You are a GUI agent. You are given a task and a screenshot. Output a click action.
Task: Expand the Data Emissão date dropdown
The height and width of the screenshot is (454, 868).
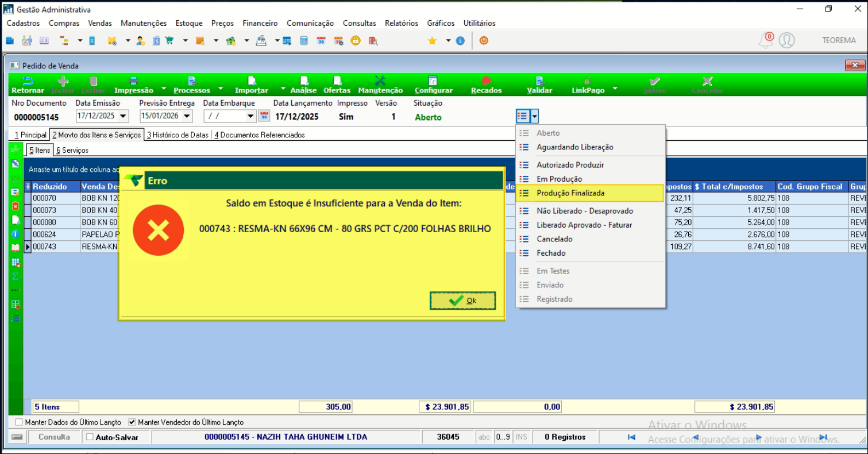click(x=124, y=116)
